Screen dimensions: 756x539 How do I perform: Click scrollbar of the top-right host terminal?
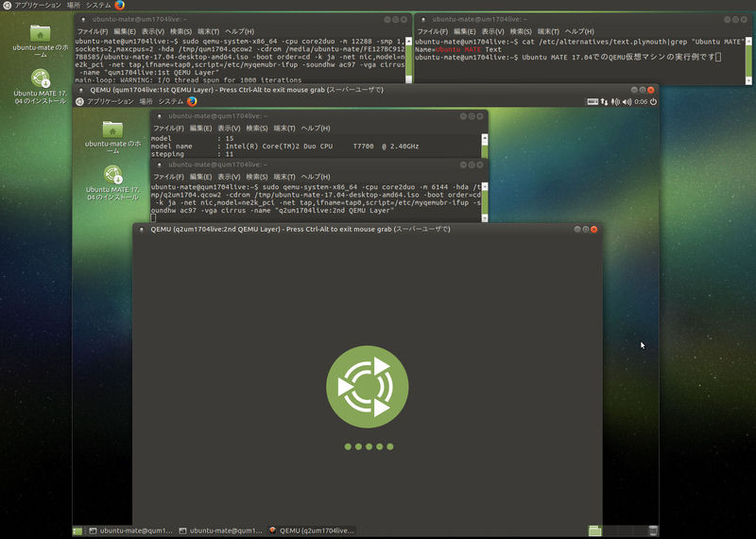point(748,61)
